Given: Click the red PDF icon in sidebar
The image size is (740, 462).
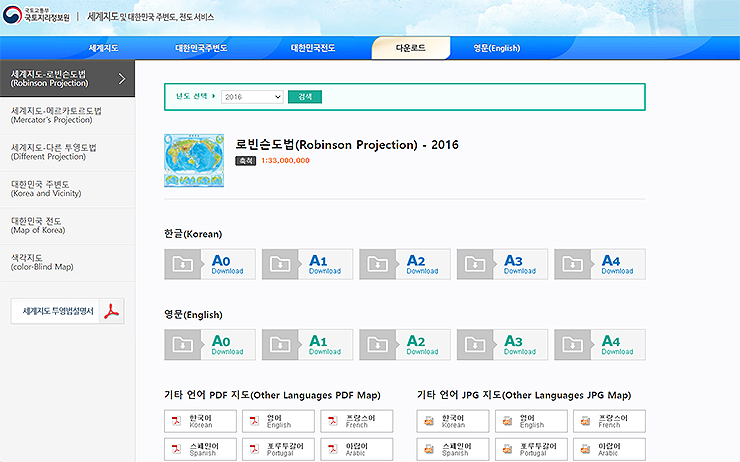Looking at the screenshot, I should tap(111, 311).
